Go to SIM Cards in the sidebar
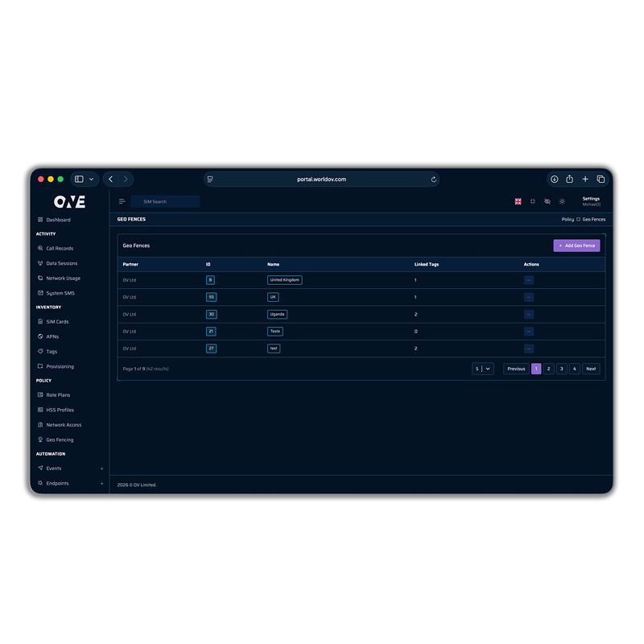644x644 pixels. coord(57,322)
